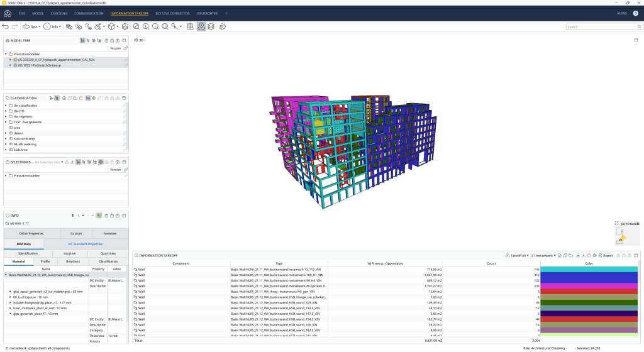Toggle Selection Basket first hierarchy view mode
This screenshot has width=644, height=352.
coord(78,162)
